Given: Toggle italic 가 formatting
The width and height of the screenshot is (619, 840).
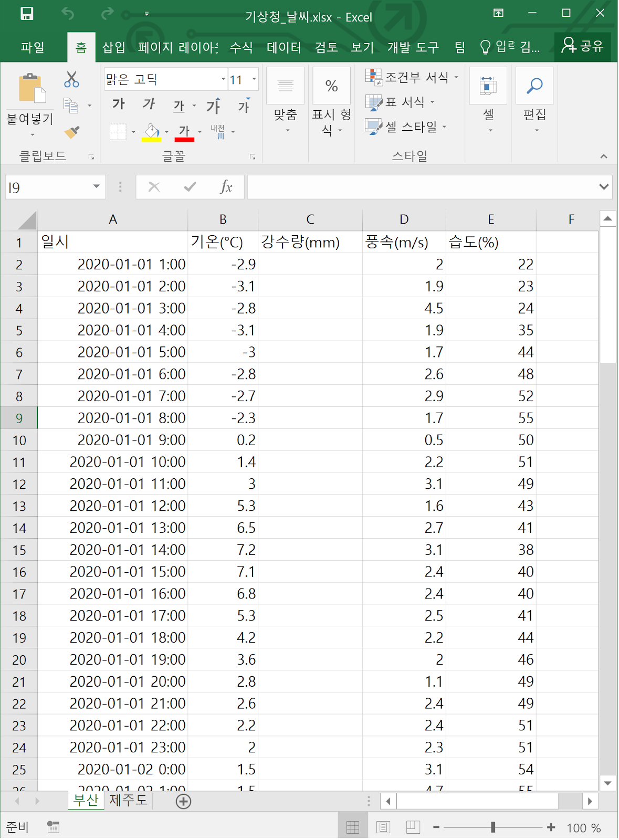Looking at the screenshot, I should [149, 104].
